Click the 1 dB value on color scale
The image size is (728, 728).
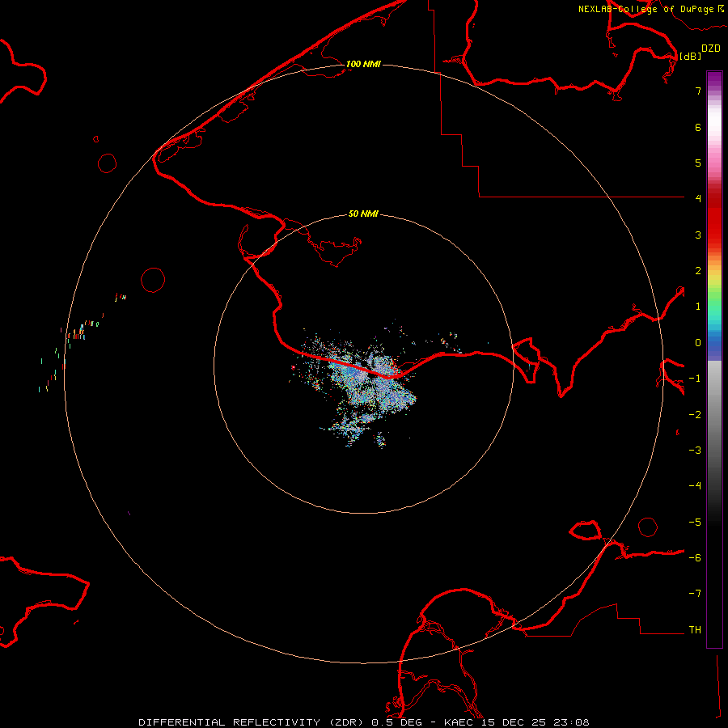(x=698, y=307)
